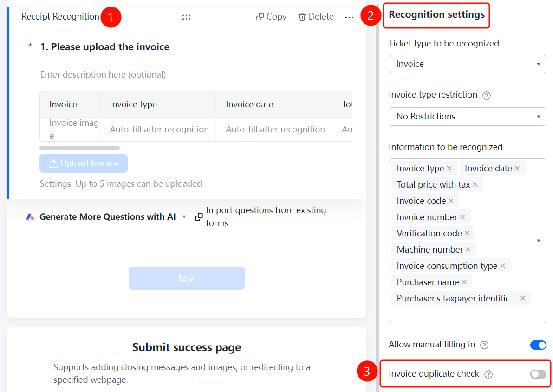Image resolution: width=553 pixels, height=392 pixels.
Task: Remove the Machine number tag
Action: [x=468, y=249]
